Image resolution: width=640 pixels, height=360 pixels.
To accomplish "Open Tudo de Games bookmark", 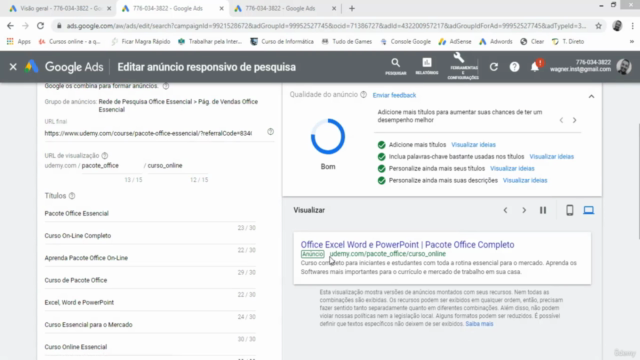I will (347, 42).
